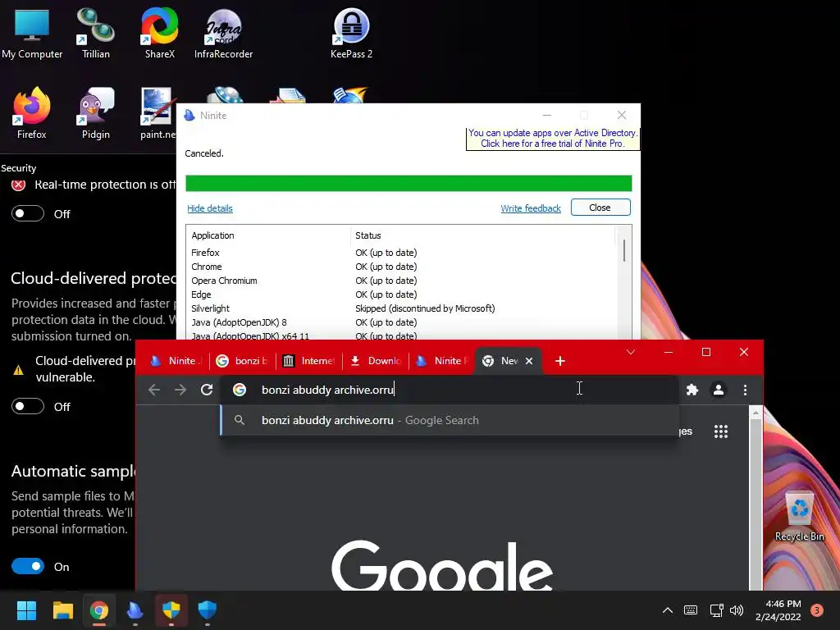Open a new Chrome tab with plus
The width and height of the screenshot is (840, 630).
point(559,361)
